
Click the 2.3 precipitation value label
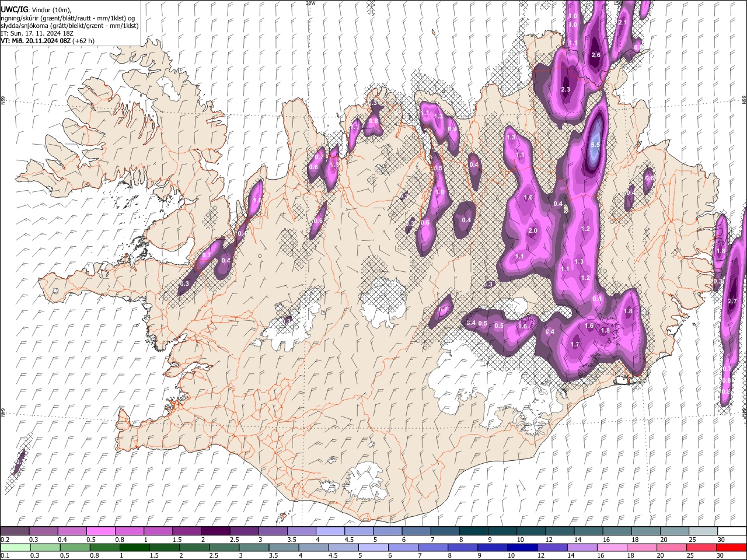565,89
